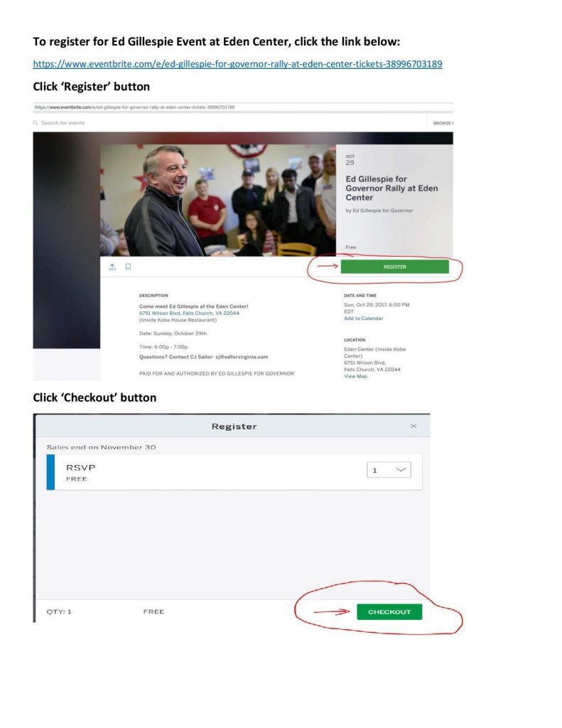The width and height of the screenshot is (562, 728).
Task: Click the event title Ed Gillespie Rally
Action: (391, 188)
